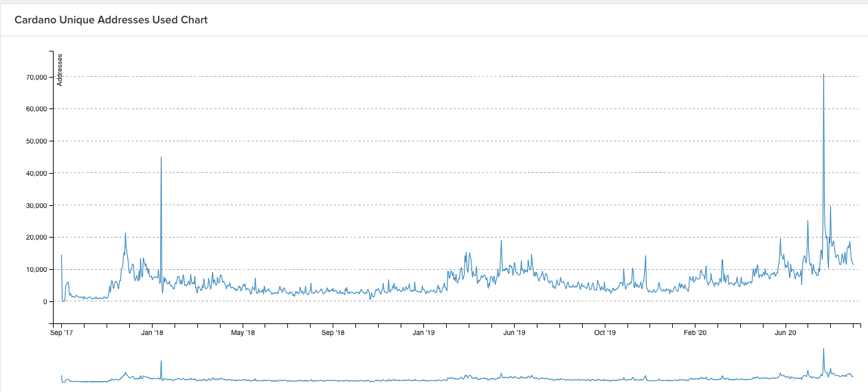Select the 30,000 y-axis label
Image resolution: width=868 pixels, height=392 pixels.
pos(35,205)
